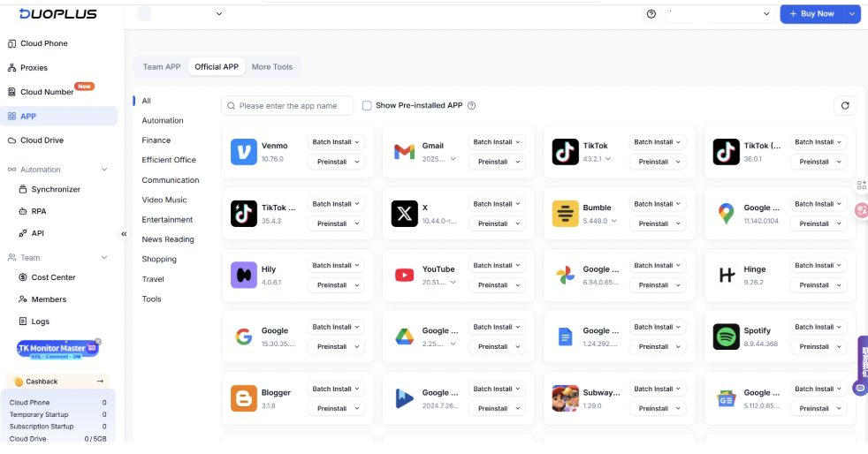Viewport: 868px width, 454px height.
Task: Select the Finance category filter
Action: coord(156,140)
